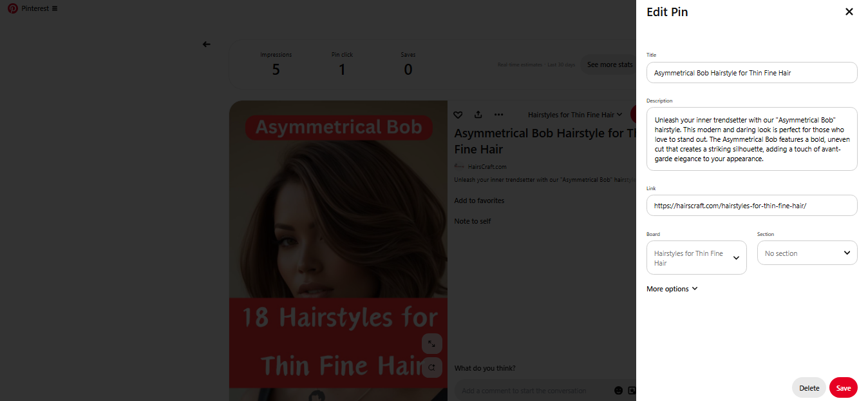This screenshot has width=868, height=401.
Task: Open the Section dropdown showing No section
Action: pyautogui.click(x=807, y=253)
